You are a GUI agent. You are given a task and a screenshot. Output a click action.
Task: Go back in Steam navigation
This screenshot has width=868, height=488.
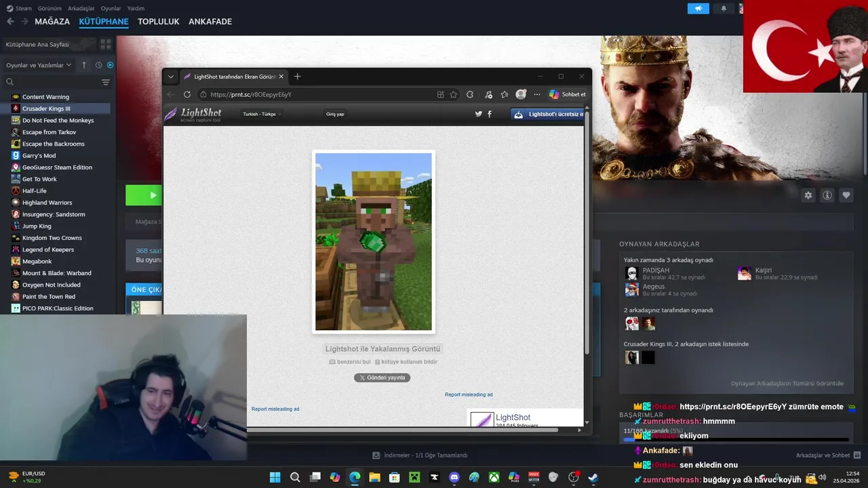tap(10, 22)
